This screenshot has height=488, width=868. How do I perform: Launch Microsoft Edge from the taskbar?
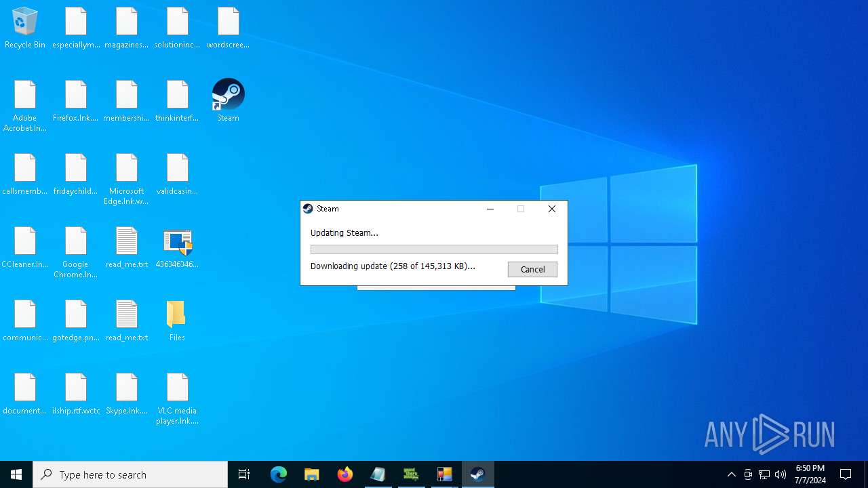coord(279,474)
